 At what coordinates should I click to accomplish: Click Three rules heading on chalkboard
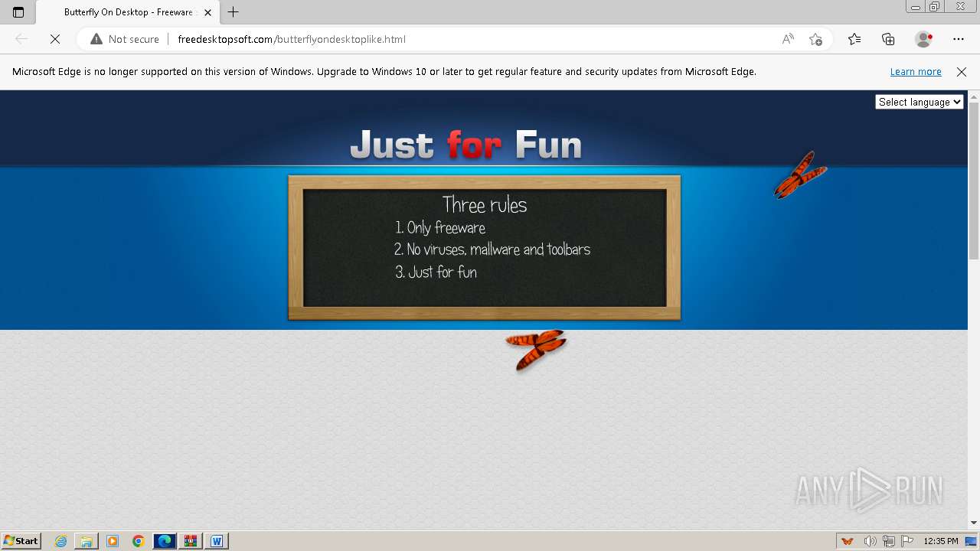485,204
